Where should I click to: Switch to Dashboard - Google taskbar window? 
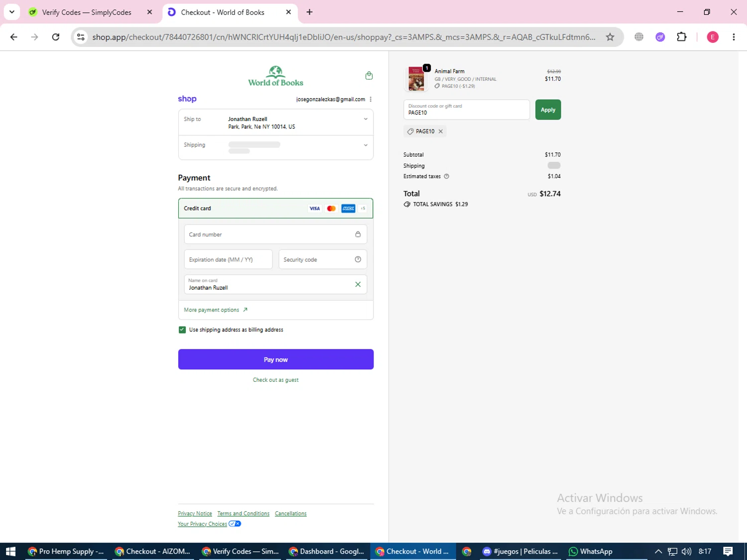(327, 552)
